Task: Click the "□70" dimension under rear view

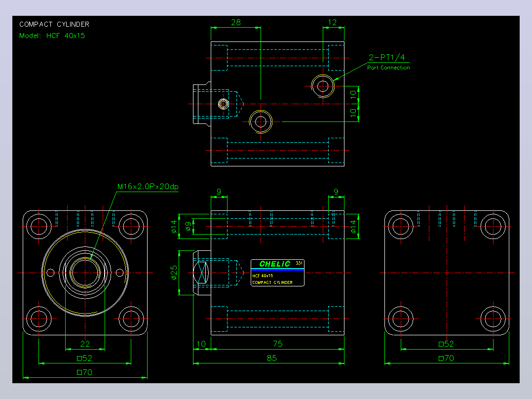Action: pos(446,358)
